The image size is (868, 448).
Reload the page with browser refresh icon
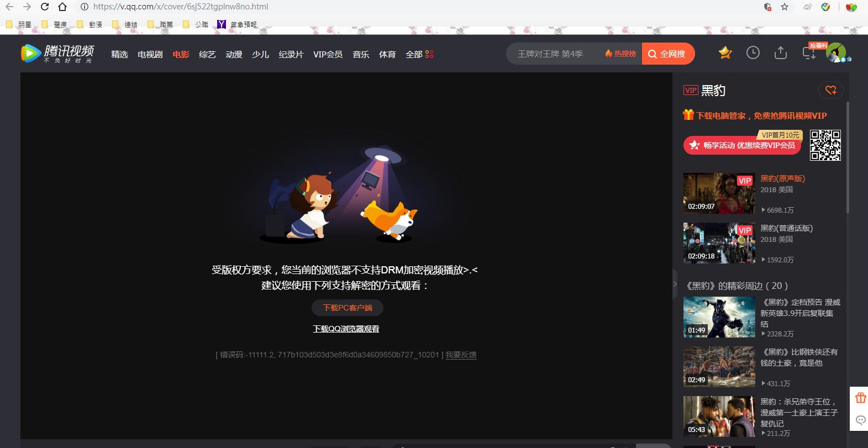point(45,7)
